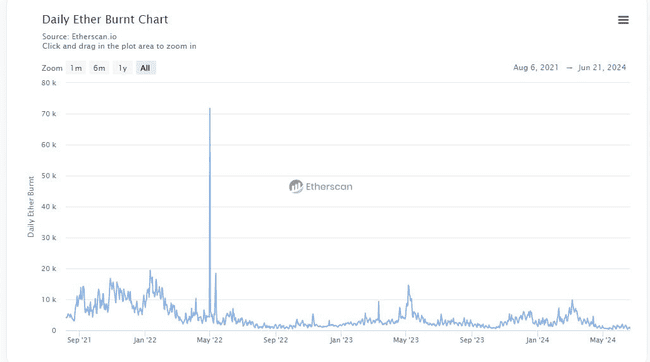650x362 pixels.
Task: Select the 1m zoom range
Action: [x=76, y=68]
